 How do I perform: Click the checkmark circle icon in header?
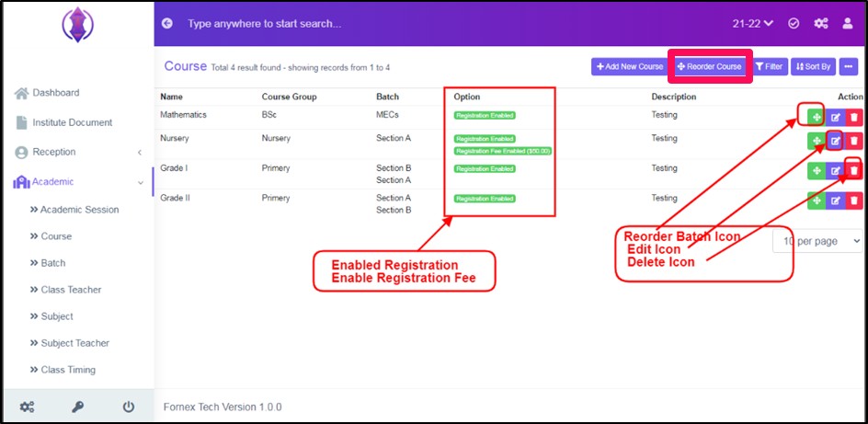pos(794,24)
